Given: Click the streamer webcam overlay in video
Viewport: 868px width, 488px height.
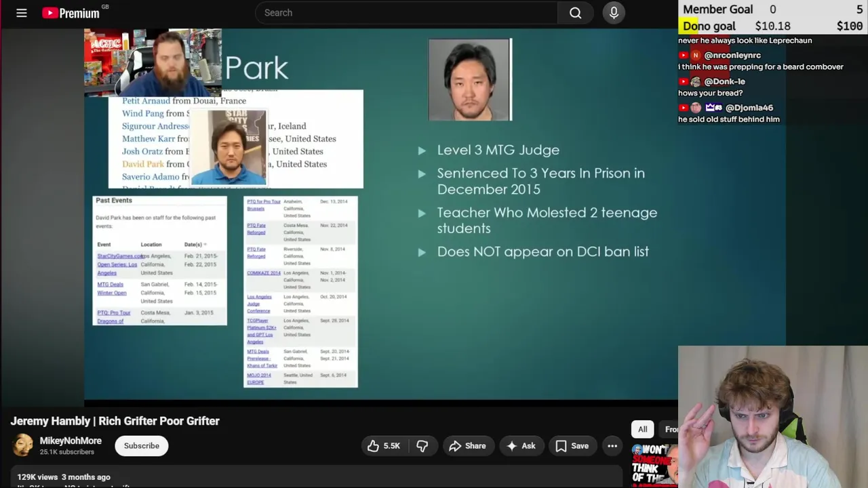Looking at the screenshot, I should click(x=153, y=63).
